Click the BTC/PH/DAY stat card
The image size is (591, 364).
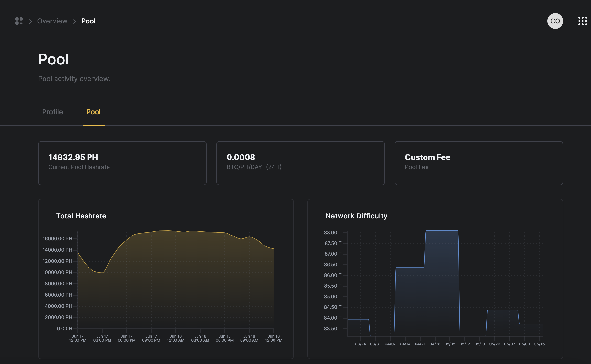click(300, 163)
